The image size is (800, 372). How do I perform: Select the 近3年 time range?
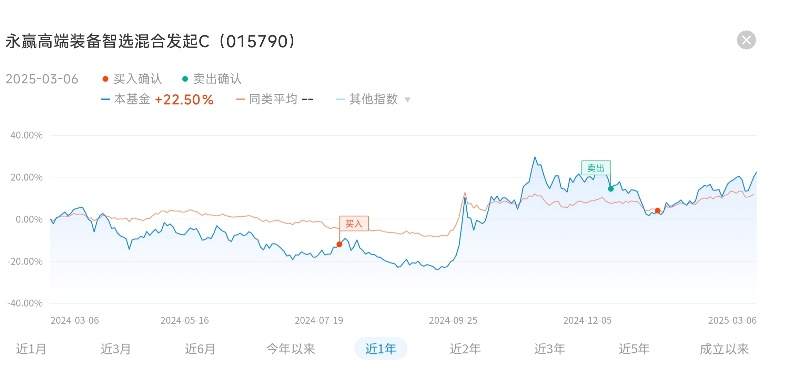pyautogui.click(x=549, y=349)
